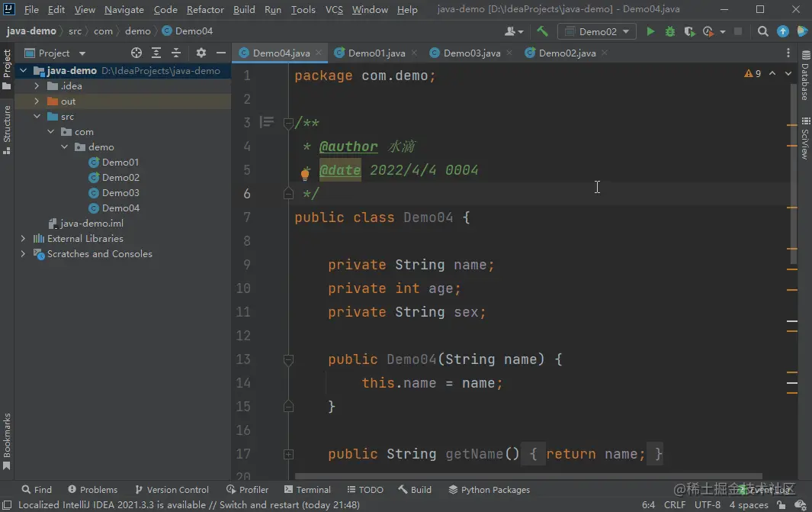The width and height of the screenshot is (812, 512).
Task: Click the CRLF line separator setting
Action: 675,504
